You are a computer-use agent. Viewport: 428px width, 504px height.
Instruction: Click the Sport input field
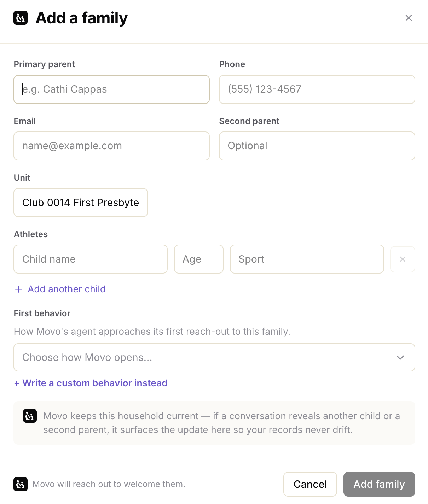(x=307, y=259)
